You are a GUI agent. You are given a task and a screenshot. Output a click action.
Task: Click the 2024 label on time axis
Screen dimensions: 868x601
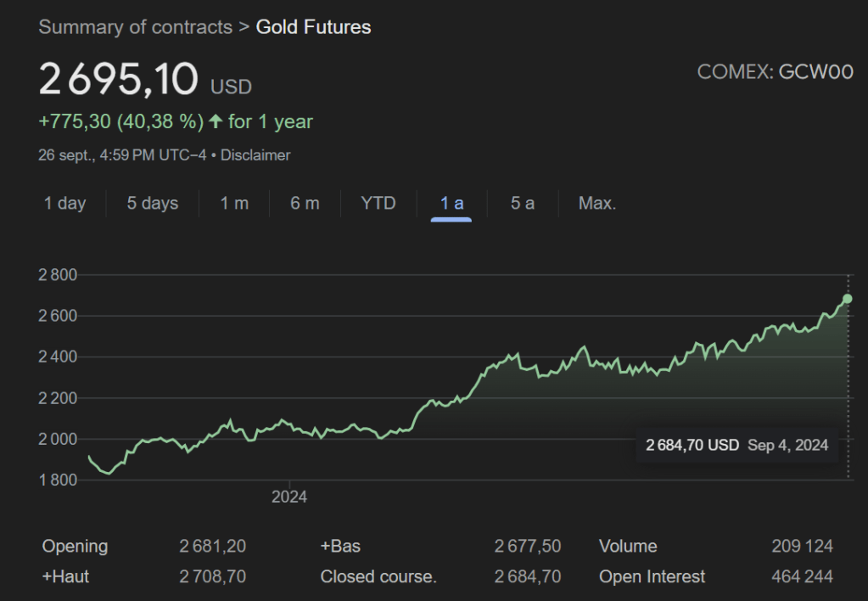[289, 497]
